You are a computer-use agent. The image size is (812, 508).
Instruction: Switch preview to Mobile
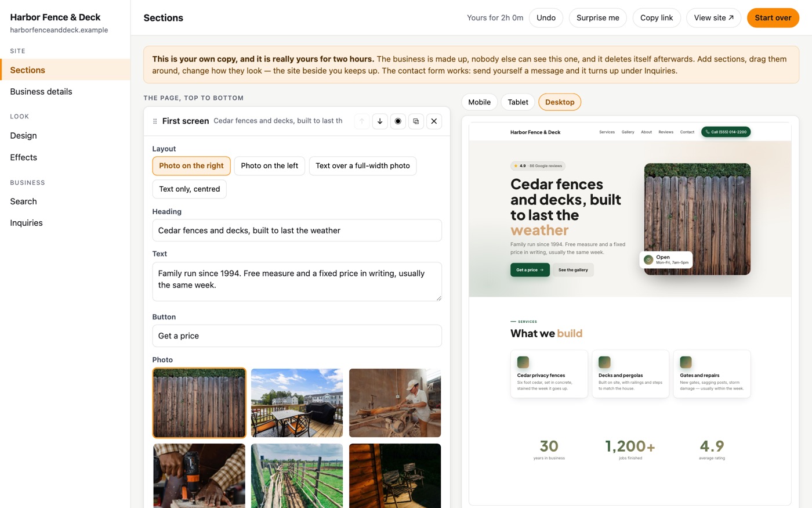(x=479, y=102)
